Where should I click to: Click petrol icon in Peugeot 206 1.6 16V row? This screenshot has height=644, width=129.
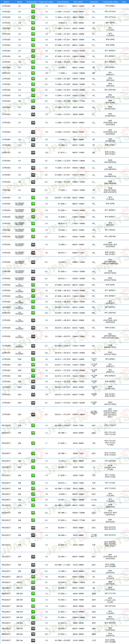tap(33, 500)
